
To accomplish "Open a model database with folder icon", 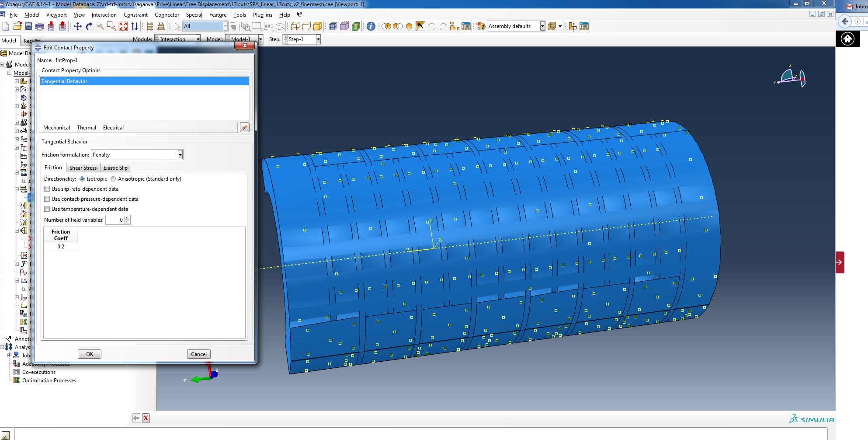I will click(17, 26).
